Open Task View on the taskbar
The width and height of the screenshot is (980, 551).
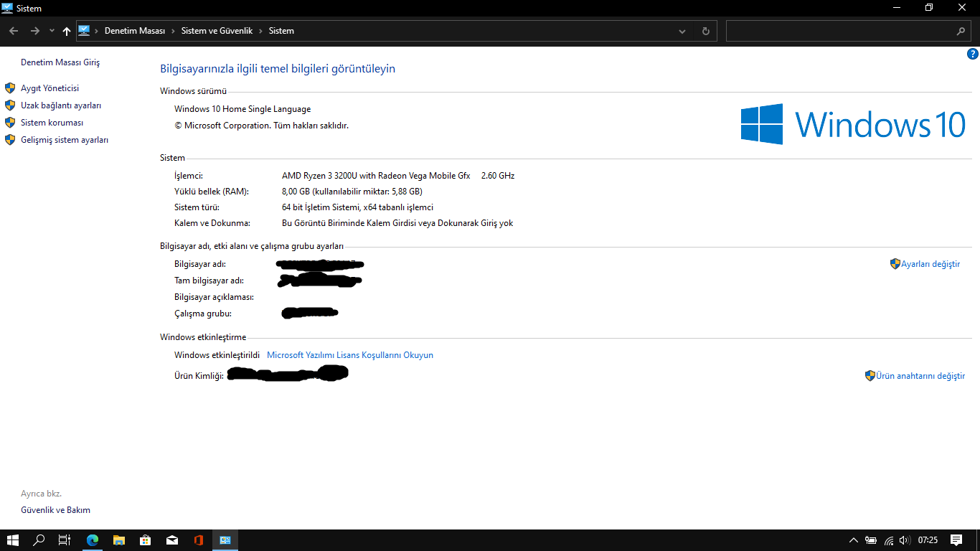[65, 540]
